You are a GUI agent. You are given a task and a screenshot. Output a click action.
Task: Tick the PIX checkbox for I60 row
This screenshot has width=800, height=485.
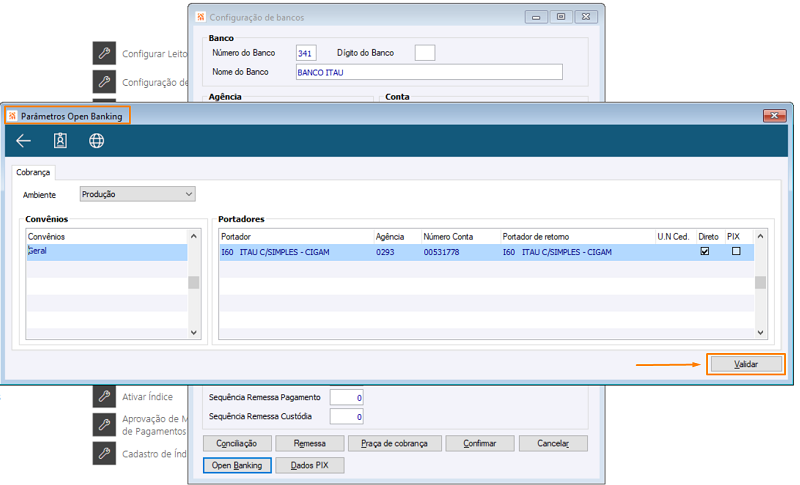coord(736,251)
